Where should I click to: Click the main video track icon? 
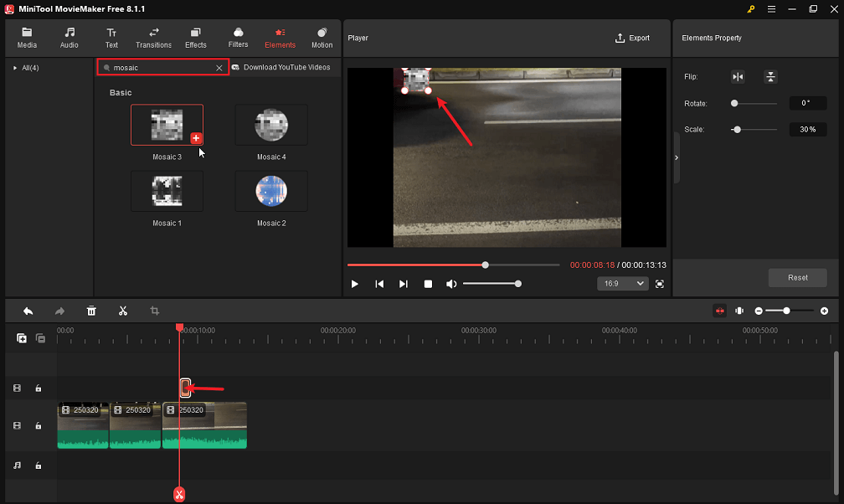coord(18,426)
